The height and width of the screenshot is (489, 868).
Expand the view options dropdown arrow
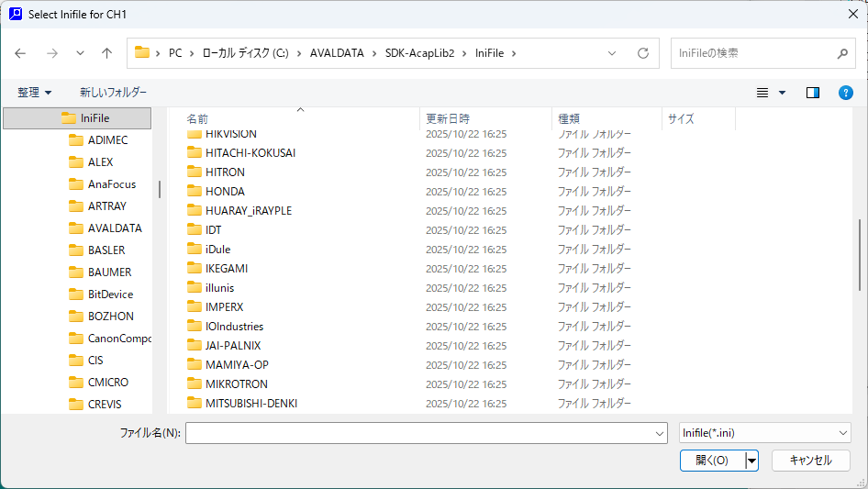(x=782, y=93)
